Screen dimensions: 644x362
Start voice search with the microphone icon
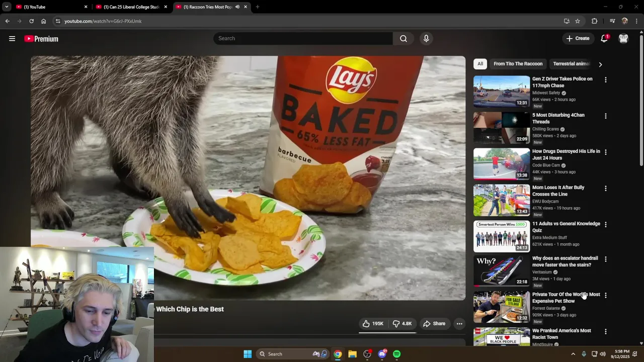426,39
